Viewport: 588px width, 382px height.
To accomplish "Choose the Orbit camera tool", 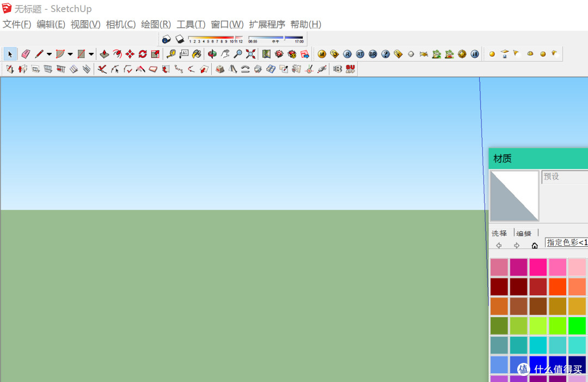I will click(212, 54).
